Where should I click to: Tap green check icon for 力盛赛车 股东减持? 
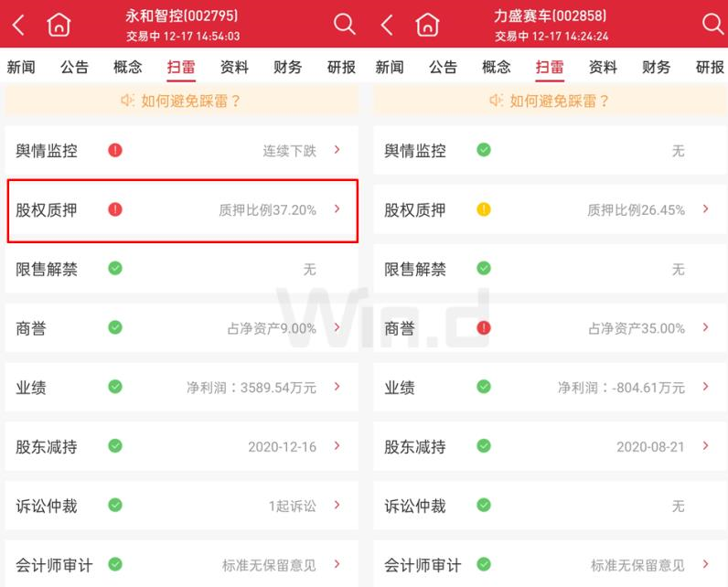484,446
